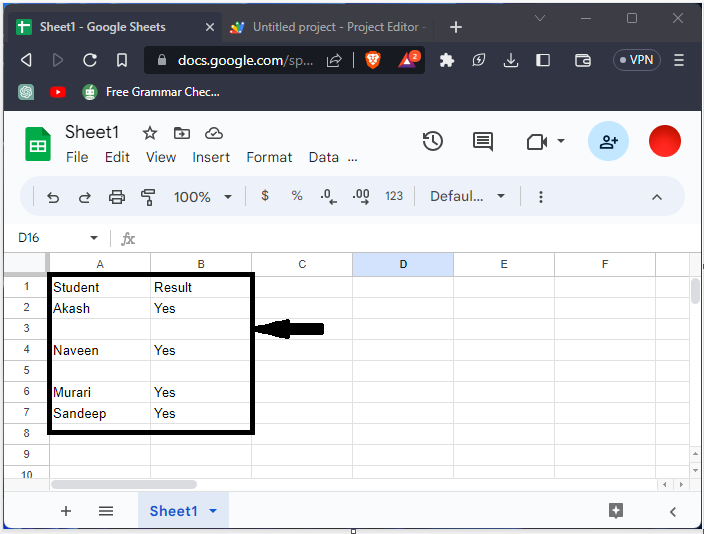Image resolution: width=704 pixels, height=534 pixels.
Task: Open the Format menu
Action: pos(269,157)
